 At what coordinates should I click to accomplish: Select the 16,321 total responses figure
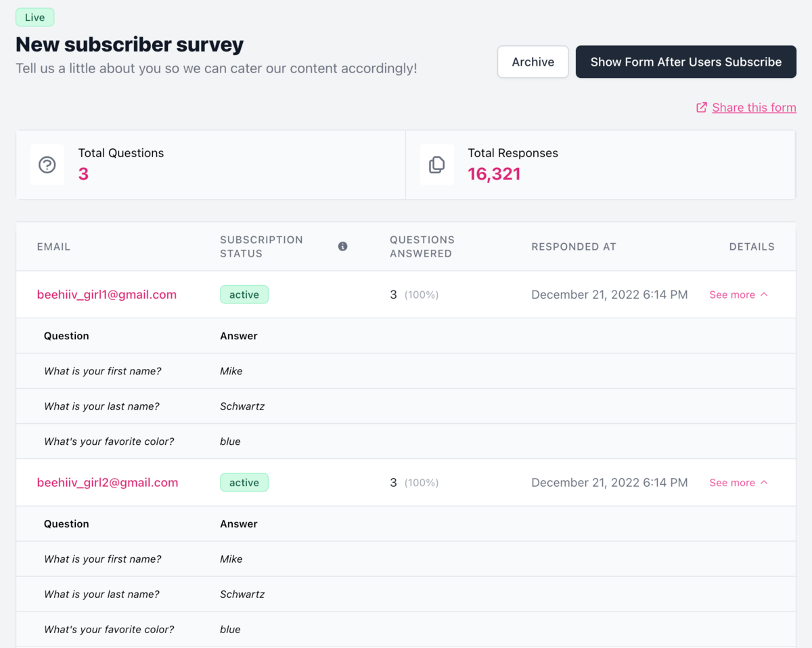tap(494, 174)
